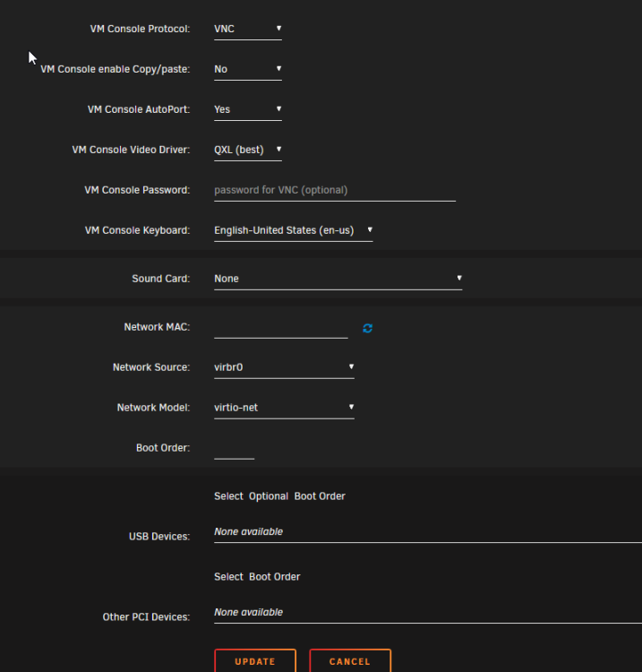Click the USB Devices label
The height and width of the screenshot is (672, 642).
pyautogui.click(x=159, y=537)
